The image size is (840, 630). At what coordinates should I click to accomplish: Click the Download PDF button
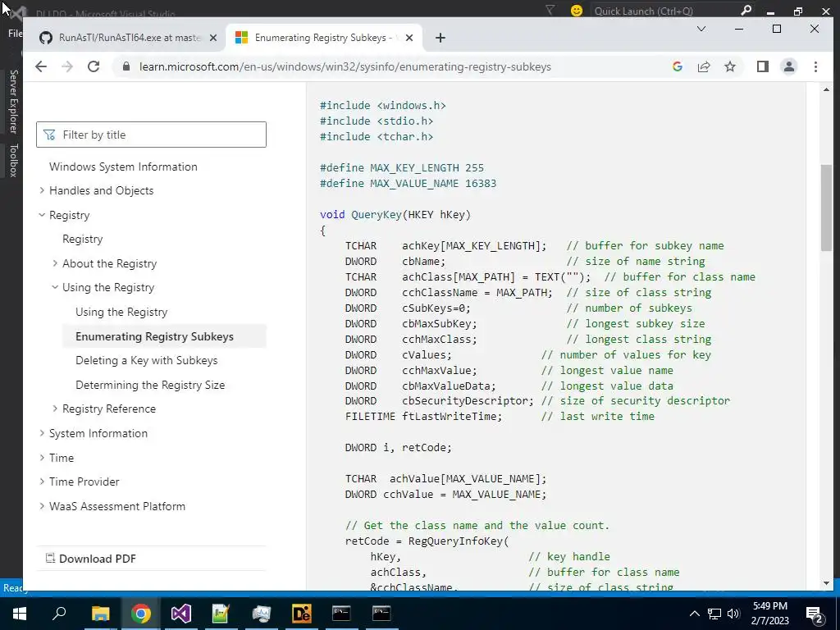tap(90, 559)
